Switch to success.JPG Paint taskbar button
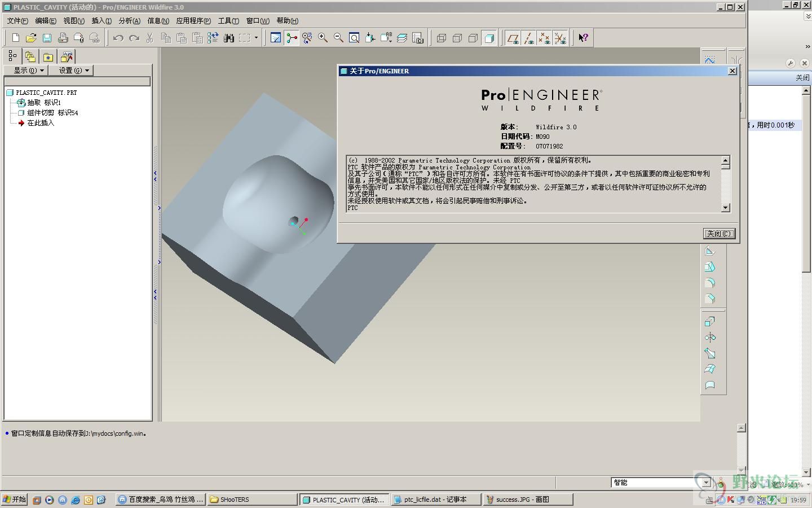 [x=528, y=500]
